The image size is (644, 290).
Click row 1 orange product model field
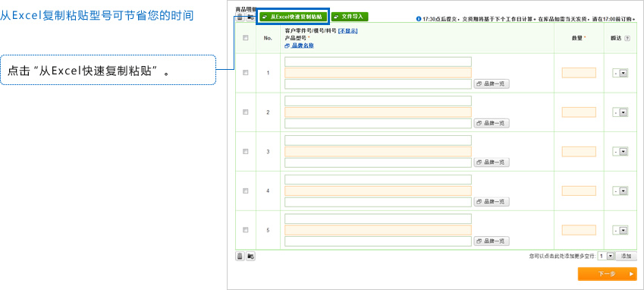tap(378, 73)
